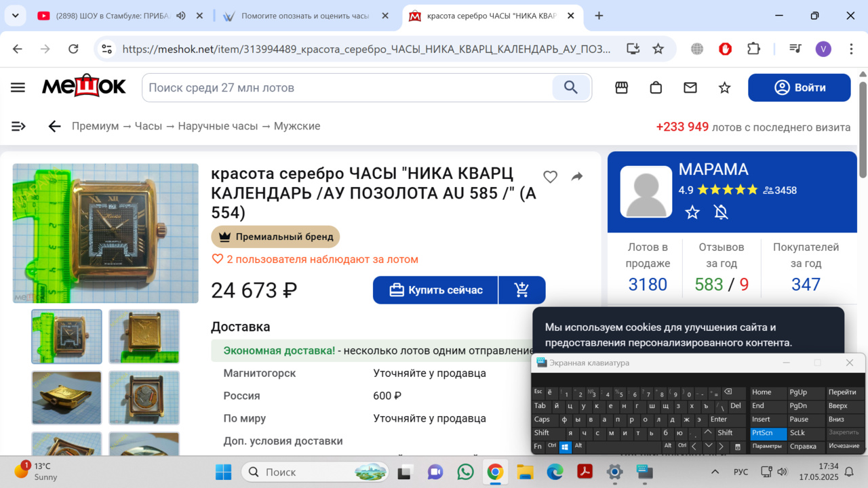Bookmark this page with Chrome star
Viewport: 868px width, 488px height.
pyautogui.click(x=658, y=49)
